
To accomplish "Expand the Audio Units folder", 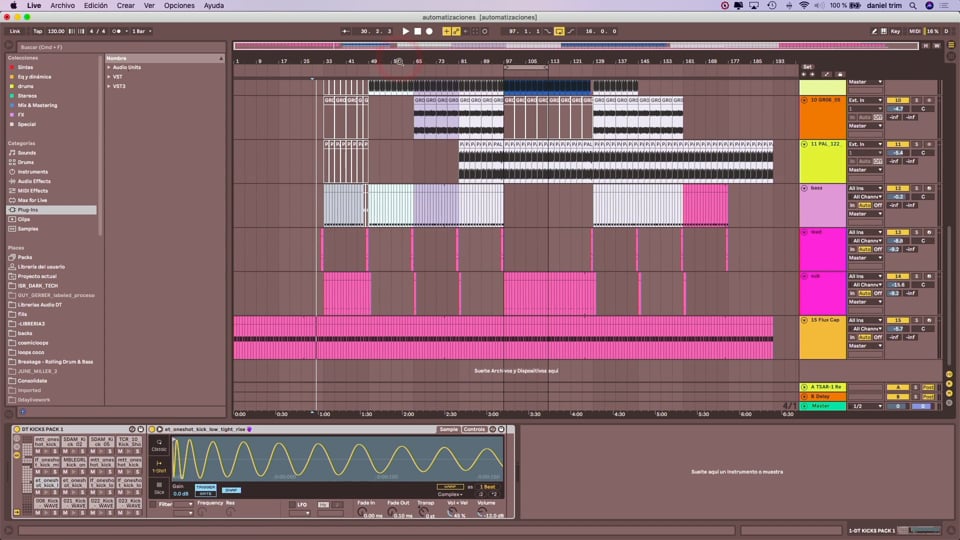I will (x=109, y=67).
